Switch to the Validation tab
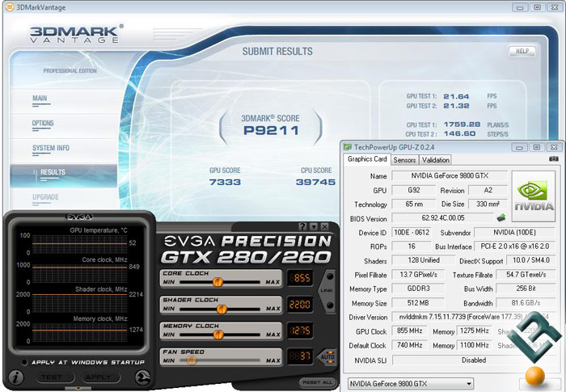This screenshot has height=392, width=566. [x=436, y=160]
